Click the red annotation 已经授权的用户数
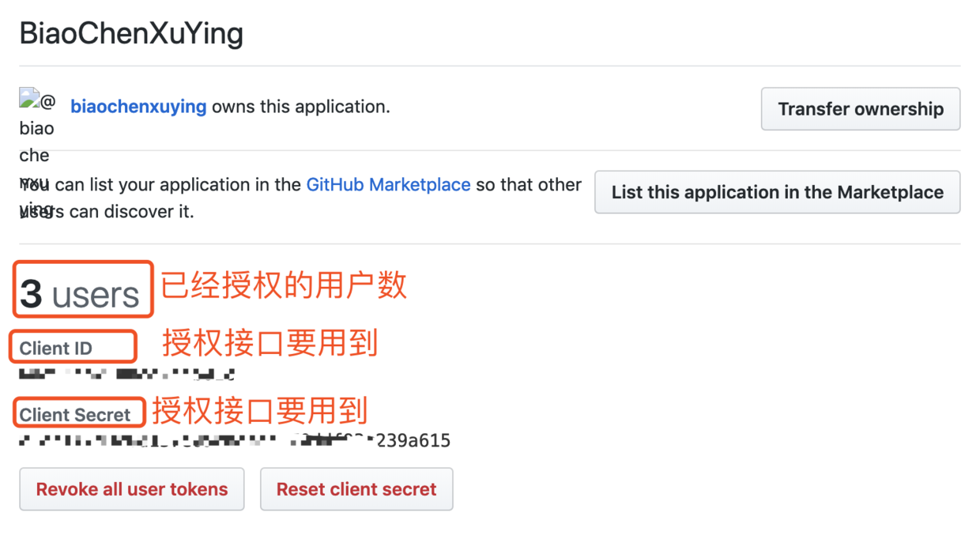 pos(284,285)
